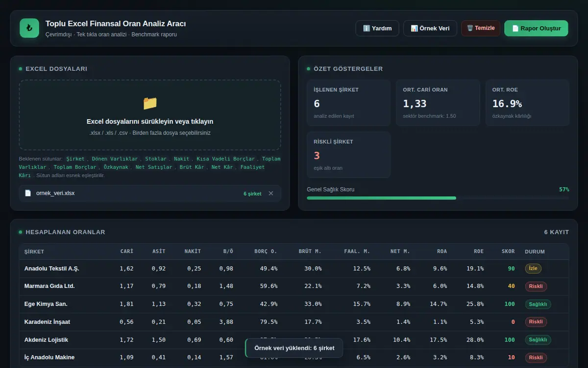Click the Ege Kimya San. company name

(46, 304)
